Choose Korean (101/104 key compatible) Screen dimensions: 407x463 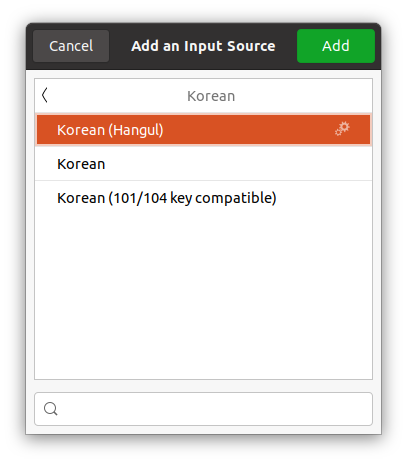coord(203,198)
